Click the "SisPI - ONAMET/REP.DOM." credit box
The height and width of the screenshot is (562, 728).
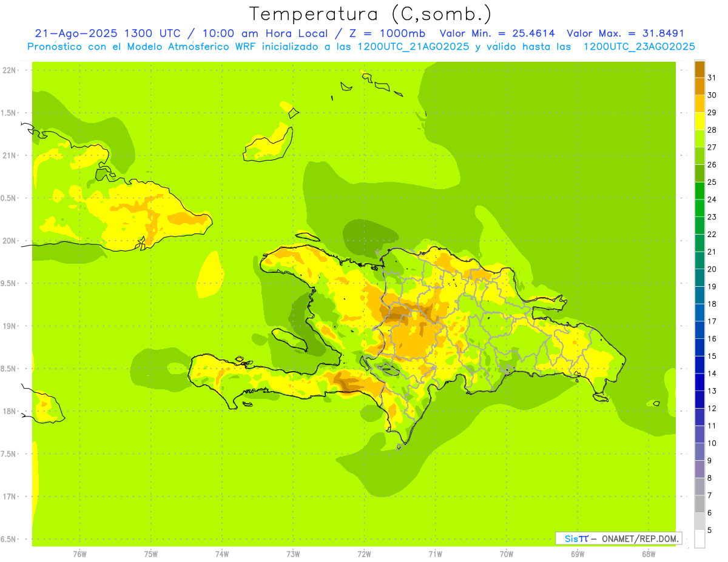pyautogui.click(x=618, y=538)
